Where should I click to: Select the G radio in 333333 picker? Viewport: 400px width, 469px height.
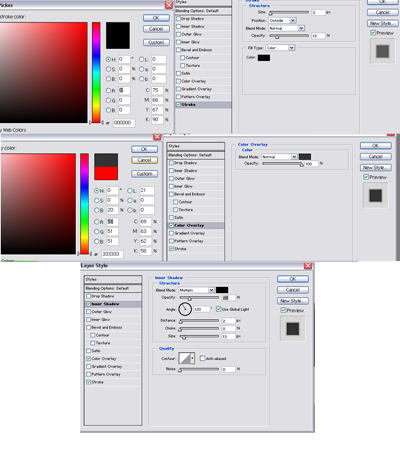(x=97, y=231)
